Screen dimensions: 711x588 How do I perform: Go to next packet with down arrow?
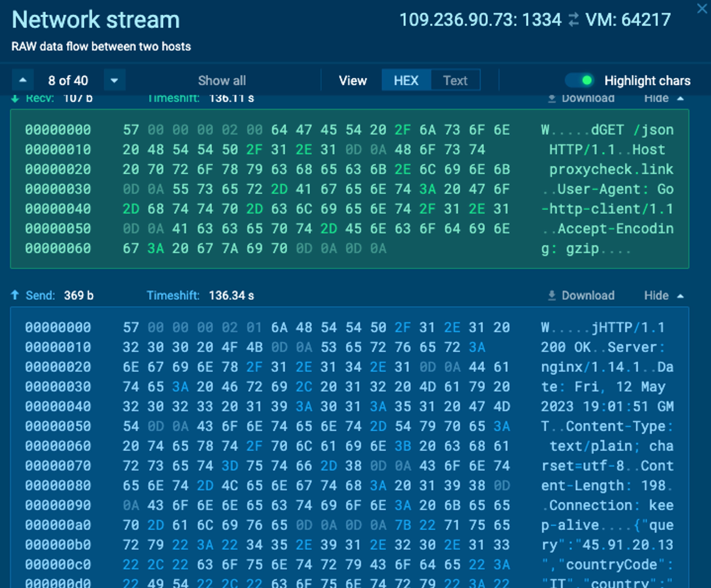point(114,80)
